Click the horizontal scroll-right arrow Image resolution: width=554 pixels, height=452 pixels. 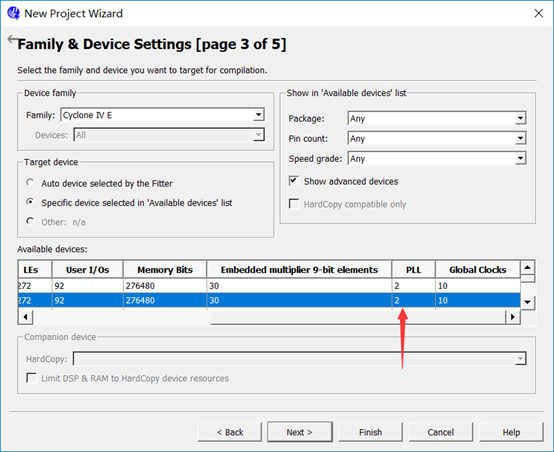pyautogui.click(x=512, y=317)
